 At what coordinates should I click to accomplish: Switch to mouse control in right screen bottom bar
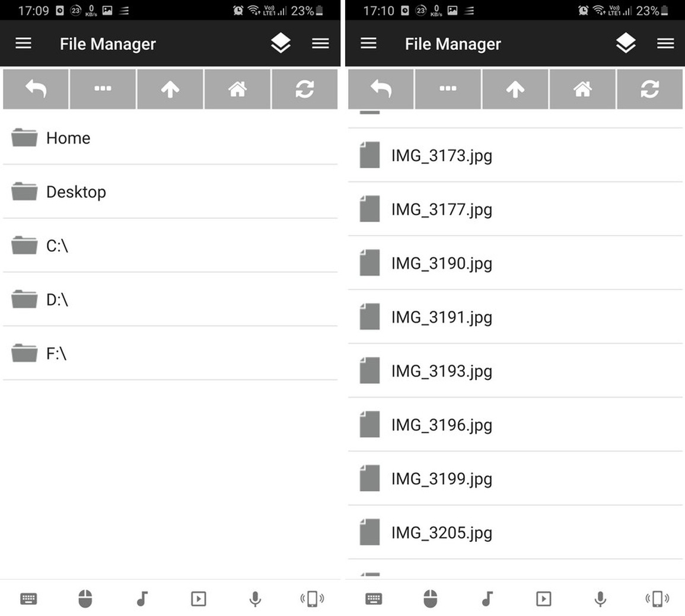click(x=431, y=599)
